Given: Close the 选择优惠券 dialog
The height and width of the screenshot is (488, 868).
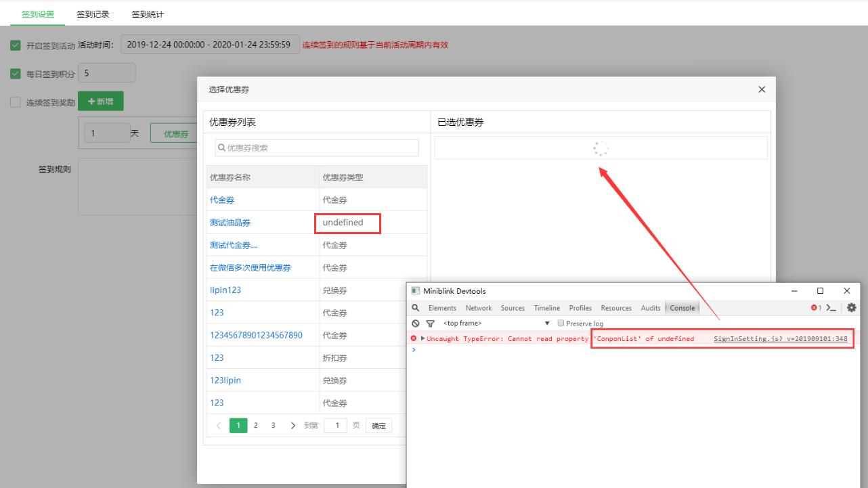Looking at the screenshot, I should tap(762, 89).
